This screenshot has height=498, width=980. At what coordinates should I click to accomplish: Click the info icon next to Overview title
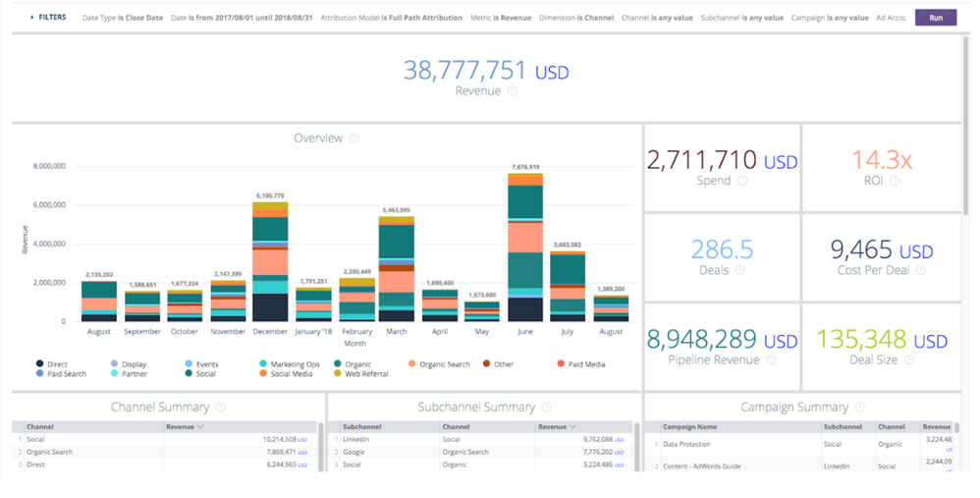click(354, 138)
